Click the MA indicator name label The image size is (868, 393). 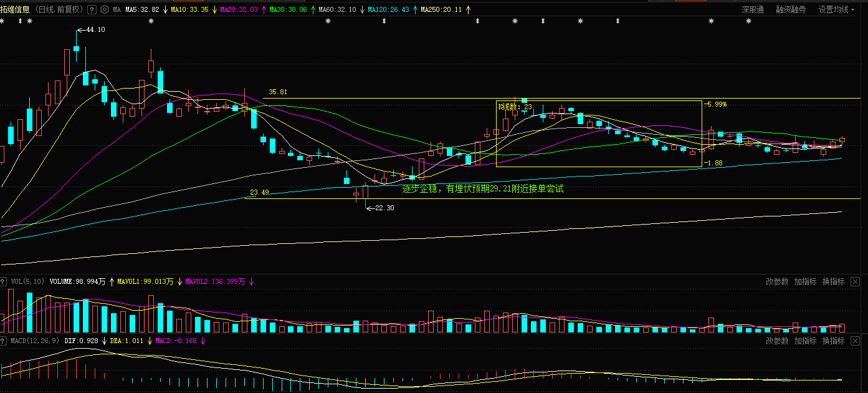(x=117, y=10)
